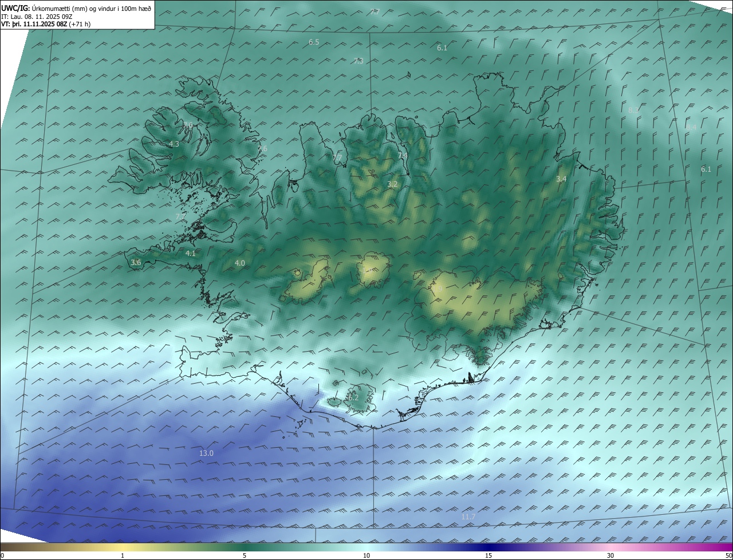Click the 11.7 value label
Image resolution: width=733 pixels, height=560 pixels.
(468, 517)
